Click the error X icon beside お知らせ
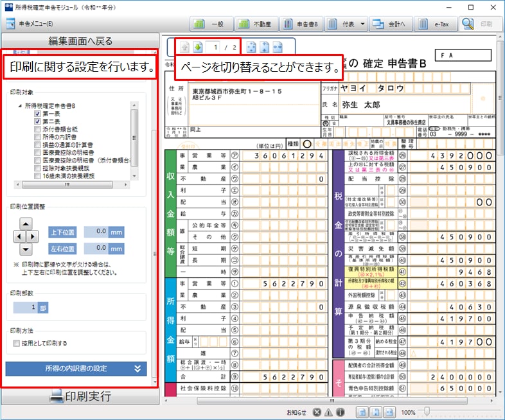Viewport: 505px width, 420px height. (x=317, y=412)
